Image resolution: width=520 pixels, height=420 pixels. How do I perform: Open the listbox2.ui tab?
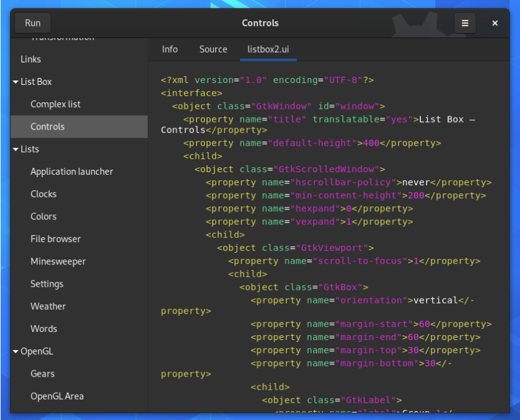click(x=268, y=49)
